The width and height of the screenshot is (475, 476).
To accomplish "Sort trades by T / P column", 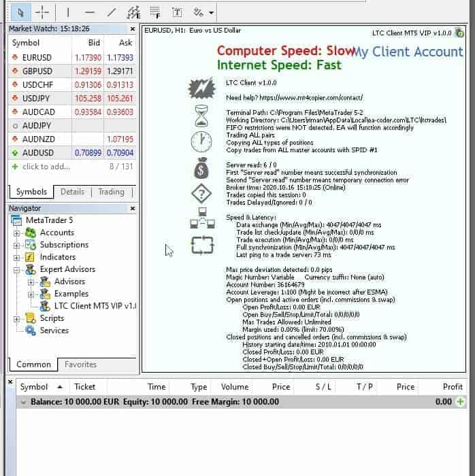I will pyautogui.click(x=365, y=387).
